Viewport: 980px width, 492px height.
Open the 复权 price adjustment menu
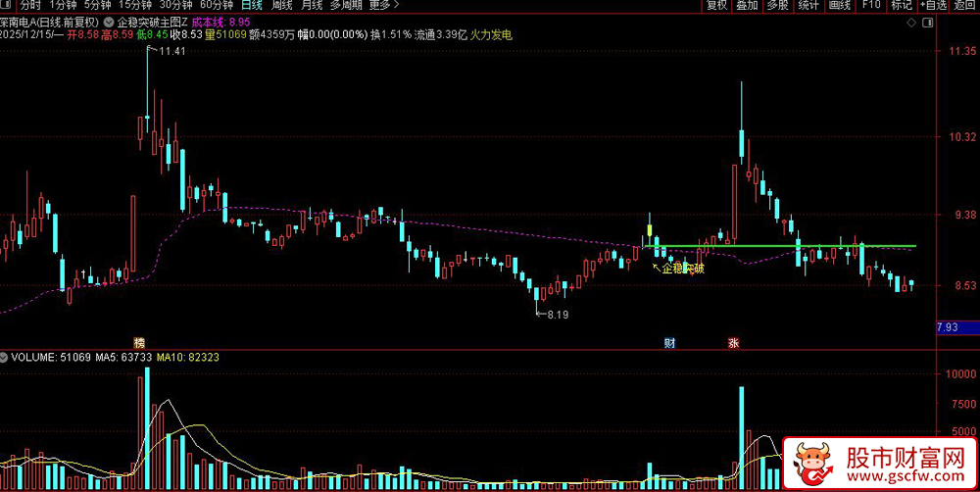coord(716,5)
